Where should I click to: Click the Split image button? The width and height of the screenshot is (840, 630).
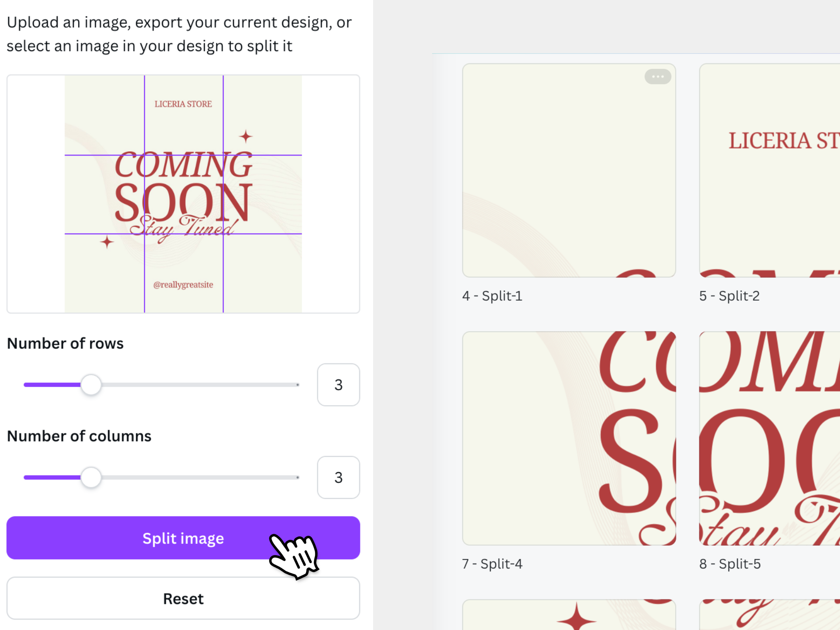tap(183, 538)
